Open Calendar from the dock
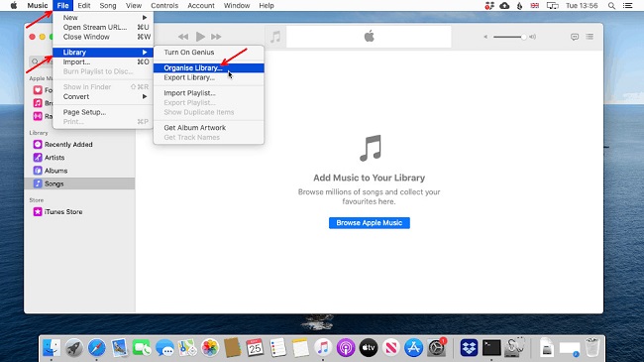 tap(255, 348)
